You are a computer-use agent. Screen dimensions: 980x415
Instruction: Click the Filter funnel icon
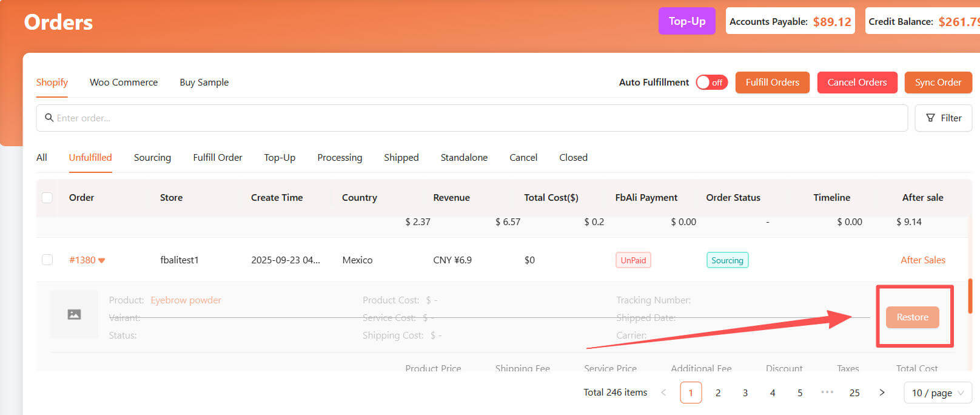click(930, 118)
